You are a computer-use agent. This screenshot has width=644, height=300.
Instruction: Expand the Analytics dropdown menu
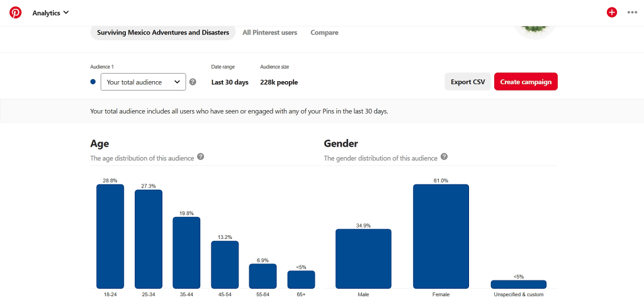[x=51, y=13]
